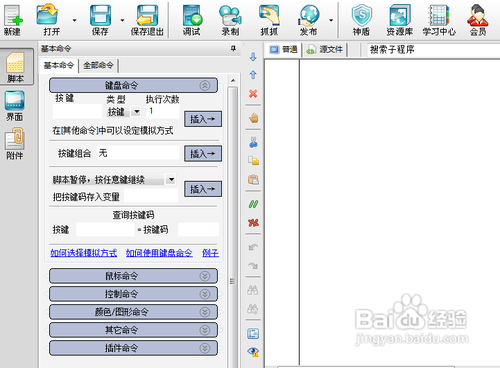
Task: Open the dropdown arrow next to 打开
Action: point(74,20)
